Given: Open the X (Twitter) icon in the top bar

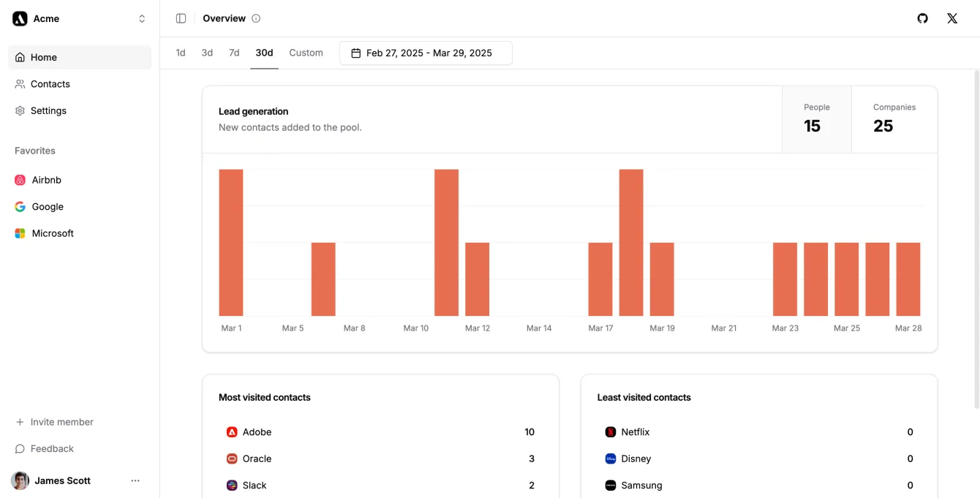Looking at the screenshot, I should (951, 18).
